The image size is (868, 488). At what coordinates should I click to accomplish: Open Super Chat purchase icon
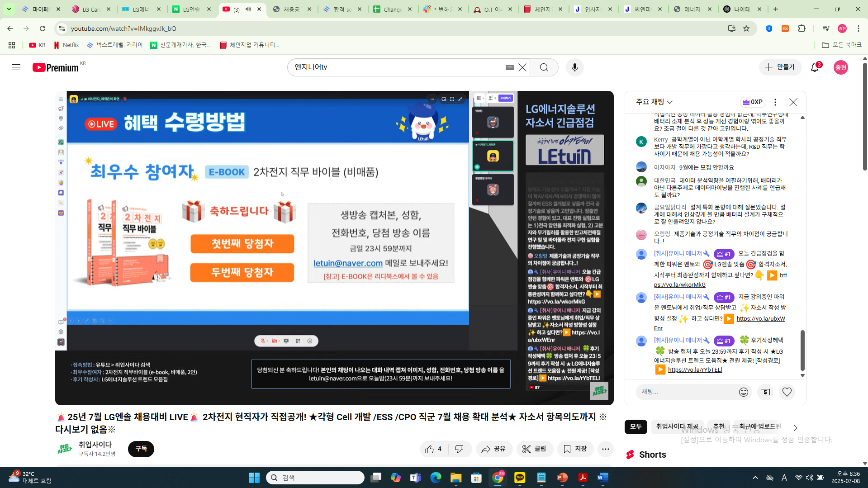coord(765,392)
